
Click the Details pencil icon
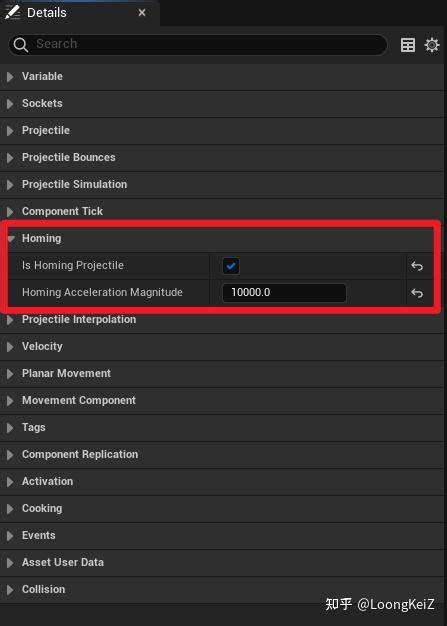pos(12,12)
